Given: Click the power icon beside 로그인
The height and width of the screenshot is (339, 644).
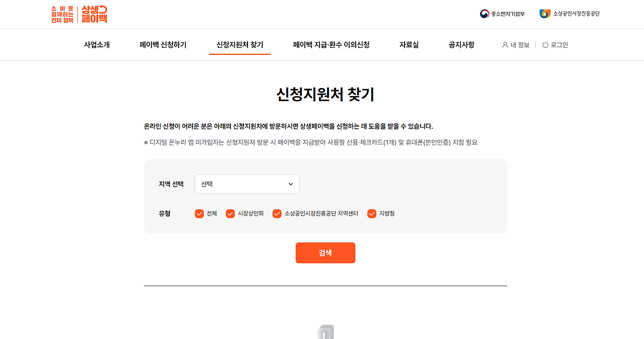Looking at the screenshot, I should click(545, 45).
